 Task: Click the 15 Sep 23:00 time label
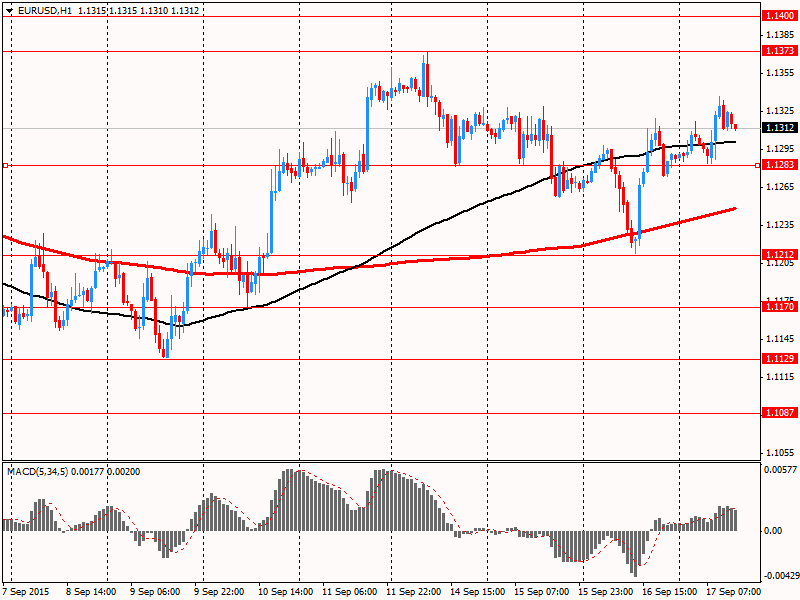605,592
